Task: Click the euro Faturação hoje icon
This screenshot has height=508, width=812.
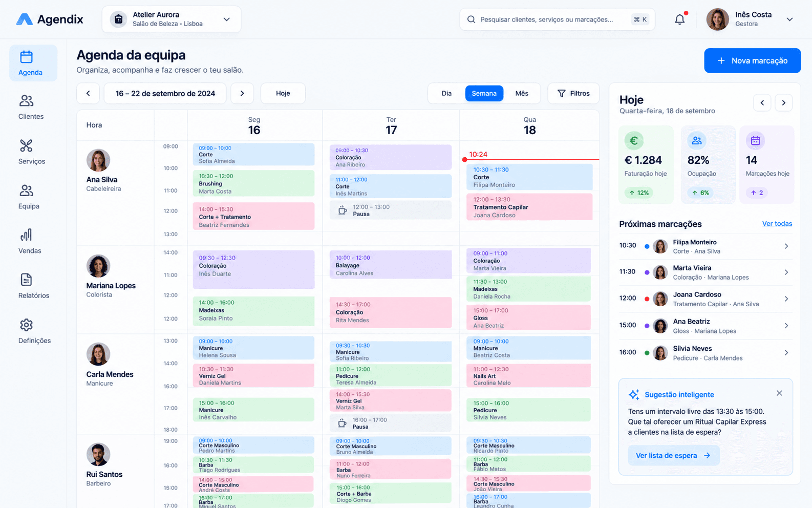Action: (634, 141)
